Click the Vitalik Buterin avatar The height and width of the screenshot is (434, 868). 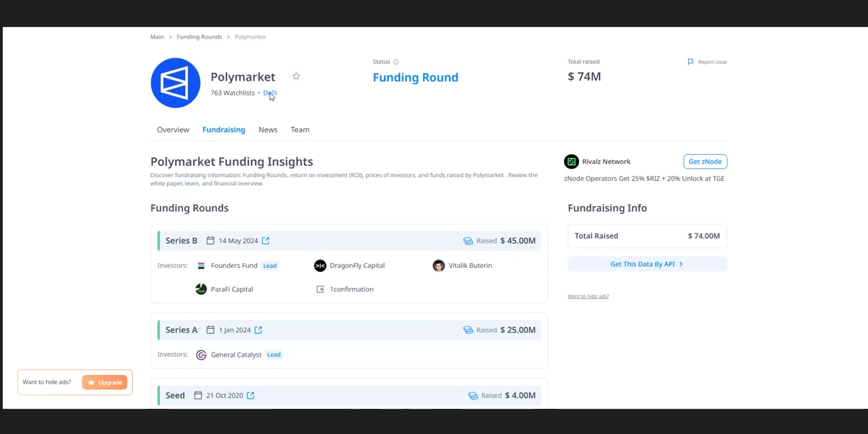click(x=439, y=266)
